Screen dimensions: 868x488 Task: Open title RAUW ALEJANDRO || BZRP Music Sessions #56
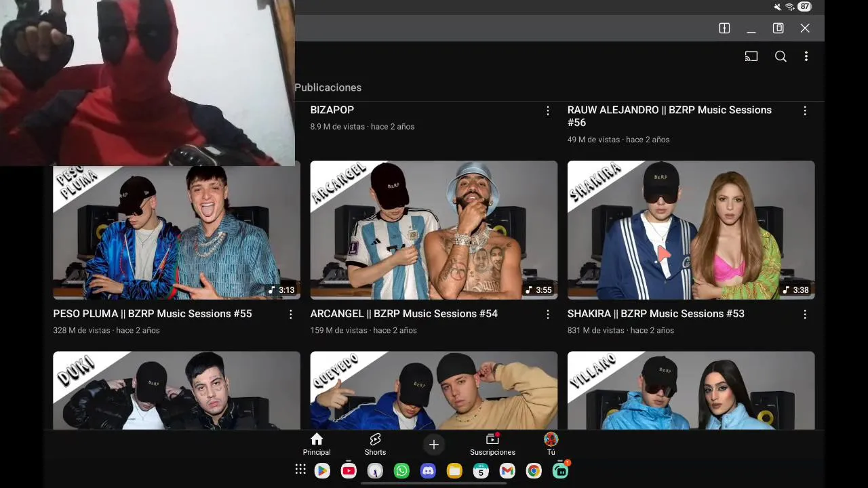[x=669, y=116]
